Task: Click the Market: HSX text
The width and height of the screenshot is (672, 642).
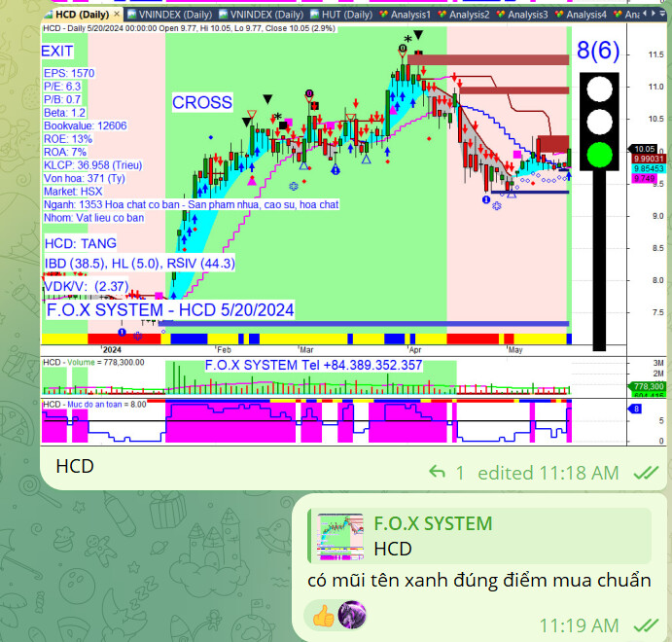Action: (73, 192)
